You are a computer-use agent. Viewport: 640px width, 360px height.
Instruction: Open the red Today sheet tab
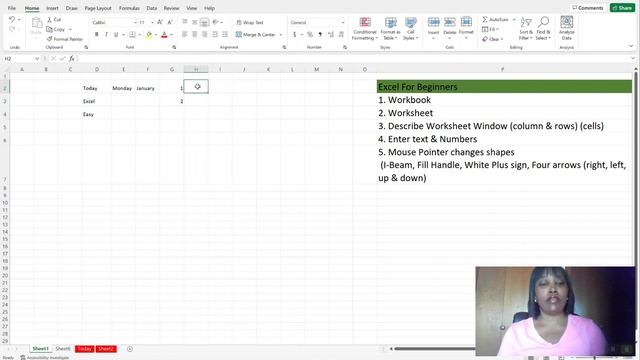(x=84, y=349)
